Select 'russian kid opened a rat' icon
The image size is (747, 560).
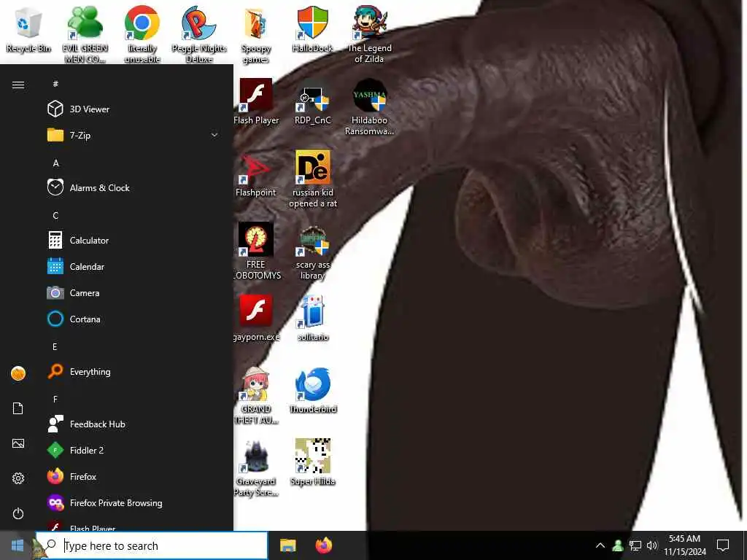point(313,179)
